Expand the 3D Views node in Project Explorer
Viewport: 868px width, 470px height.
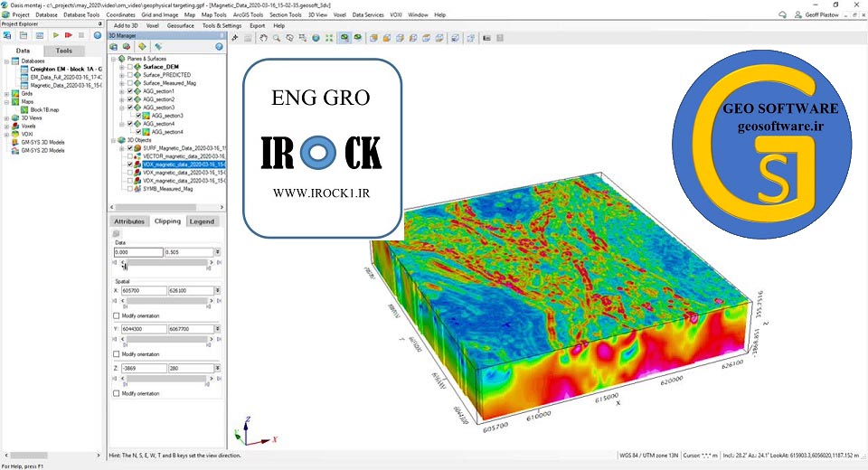pyautogui.click(x=6, y=117)
